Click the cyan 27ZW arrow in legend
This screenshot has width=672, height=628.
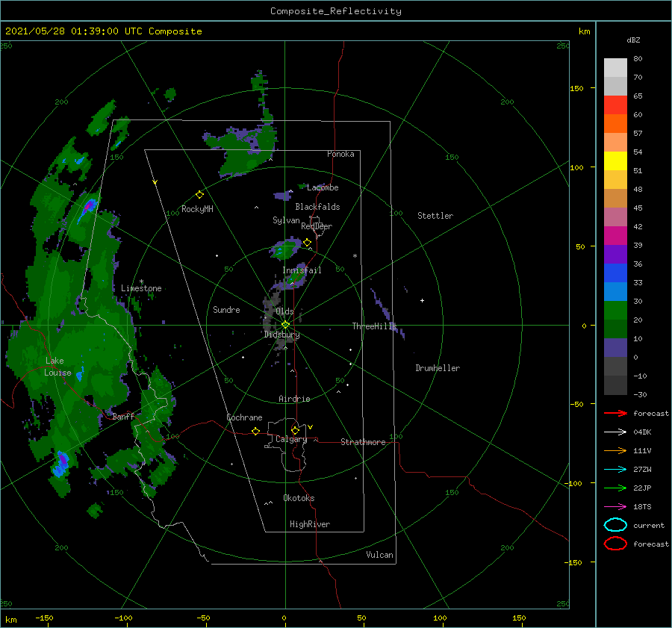615,470
